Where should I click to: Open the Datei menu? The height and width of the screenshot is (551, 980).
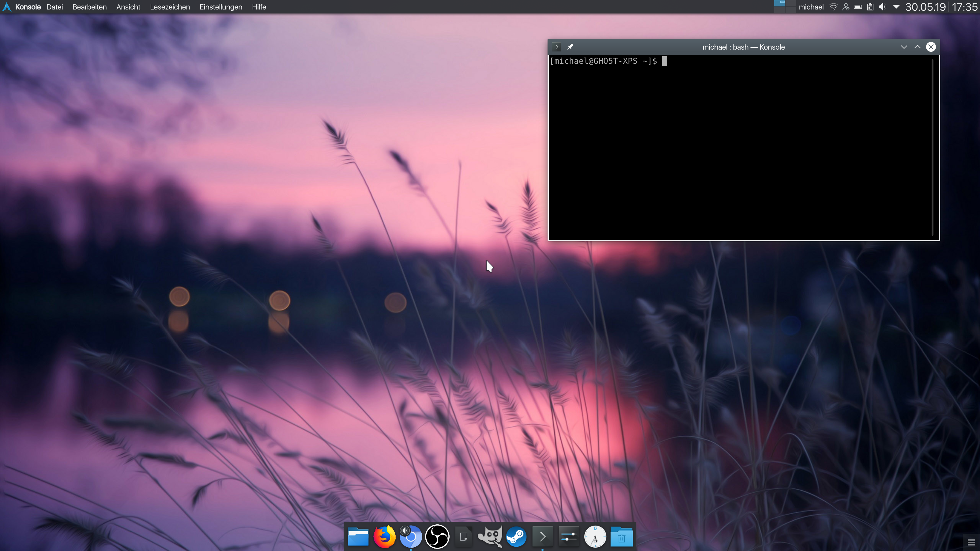(55, 7)
